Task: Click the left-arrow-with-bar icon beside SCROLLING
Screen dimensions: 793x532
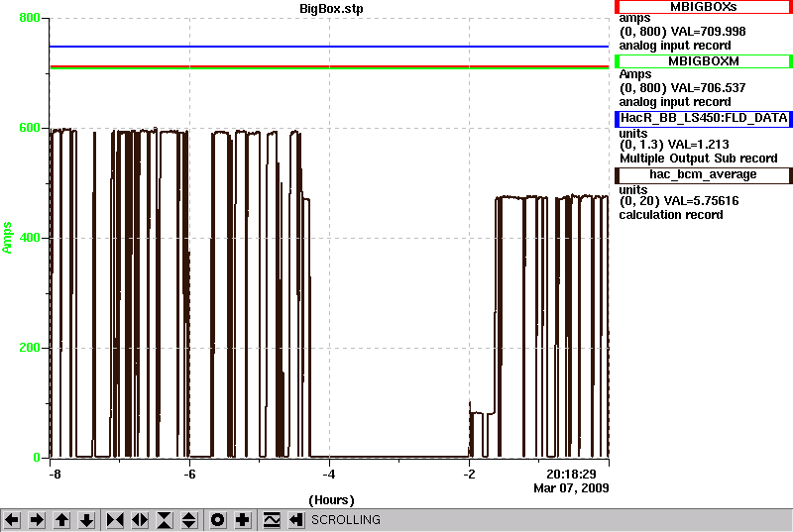Action: point(296,520)
